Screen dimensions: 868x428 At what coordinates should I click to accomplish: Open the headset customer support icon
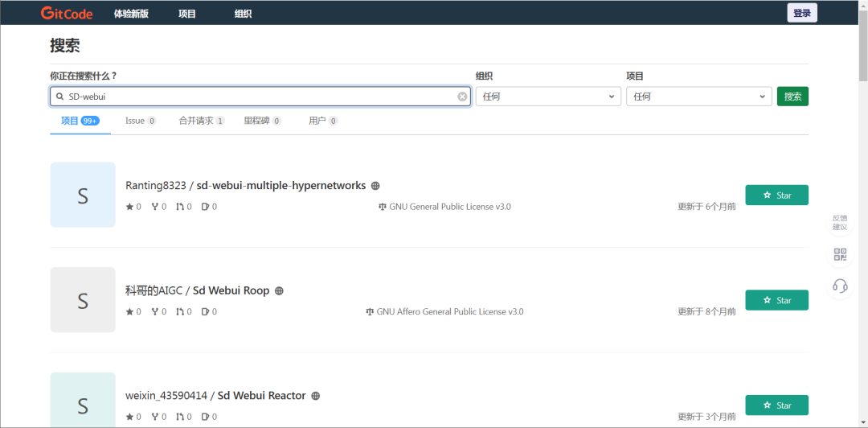[x=841, y=286]
